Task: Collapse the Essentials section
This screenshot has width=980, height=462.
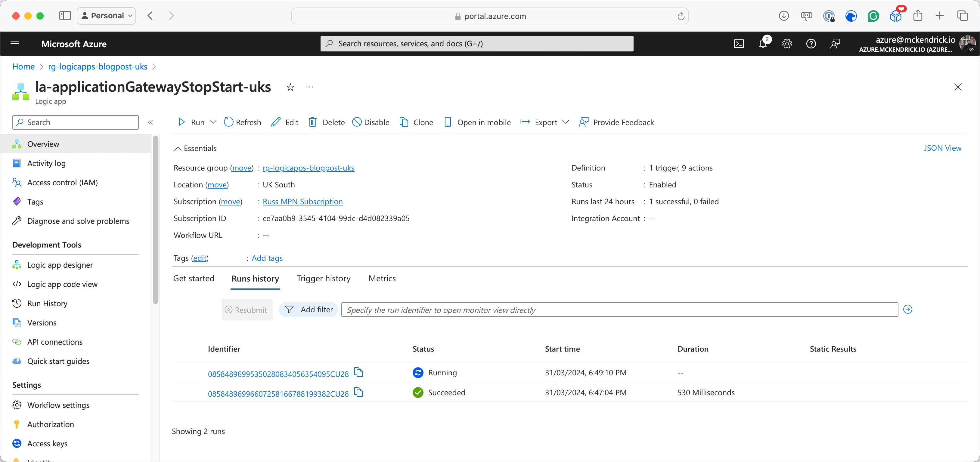Action: coord(178,148)
